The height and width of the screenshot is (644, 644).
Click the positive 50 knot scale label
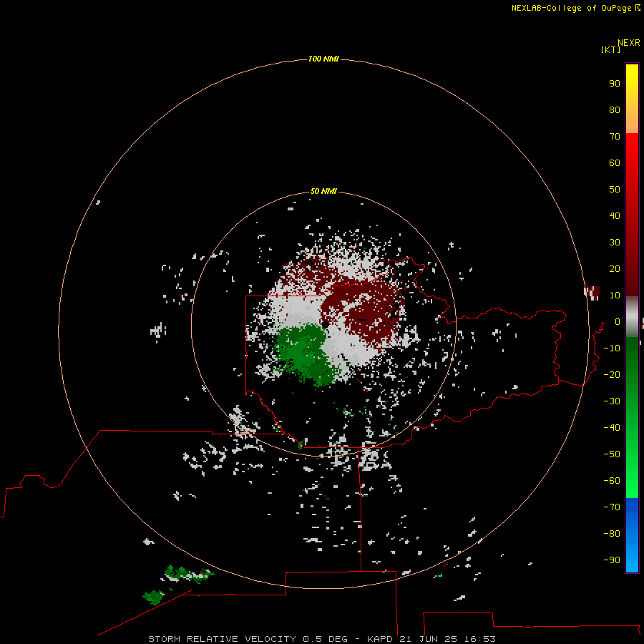pos(615,190)
